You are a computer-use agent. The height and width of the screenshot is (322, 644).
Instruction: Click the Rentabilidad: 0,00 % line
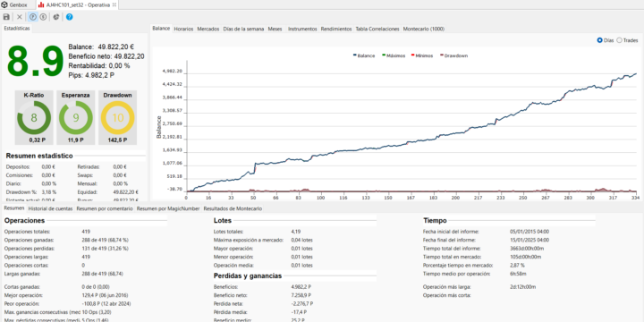tap(99, 65)
